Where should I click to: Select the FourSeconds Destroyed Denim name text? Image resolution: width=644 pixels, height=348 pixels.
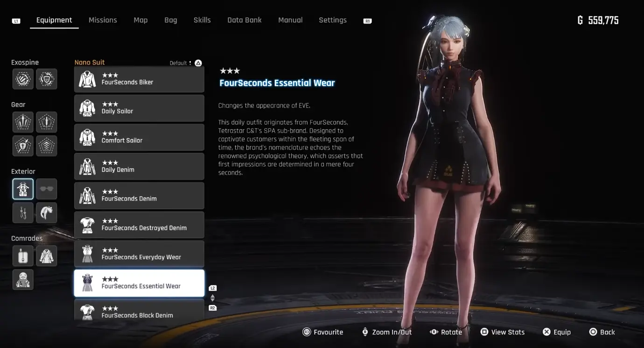pos(144,228)
